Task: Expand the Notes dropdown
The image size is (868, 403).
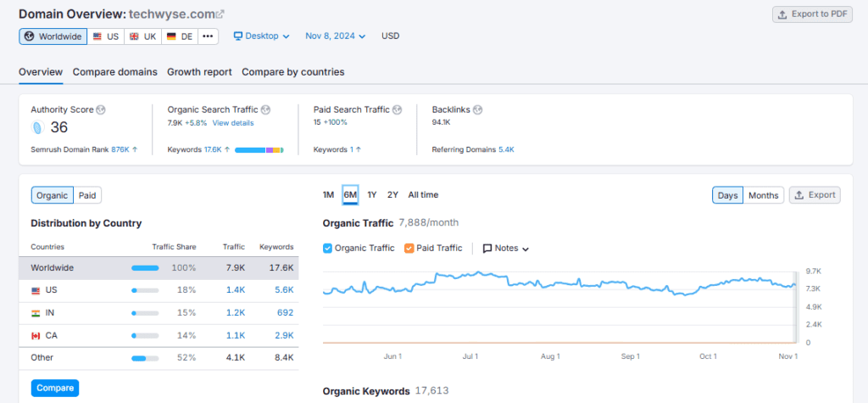Action: (506, 249)
